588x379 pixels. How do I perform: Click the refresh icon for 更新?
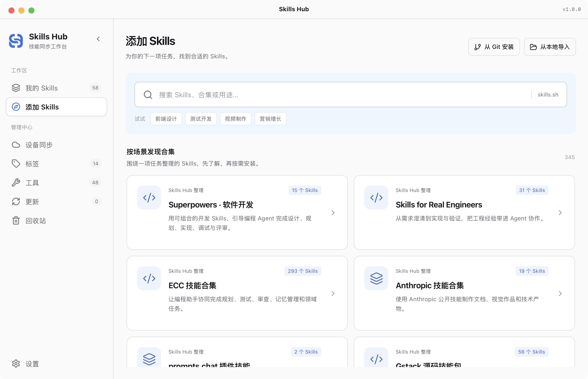click(x=16, y=201)
